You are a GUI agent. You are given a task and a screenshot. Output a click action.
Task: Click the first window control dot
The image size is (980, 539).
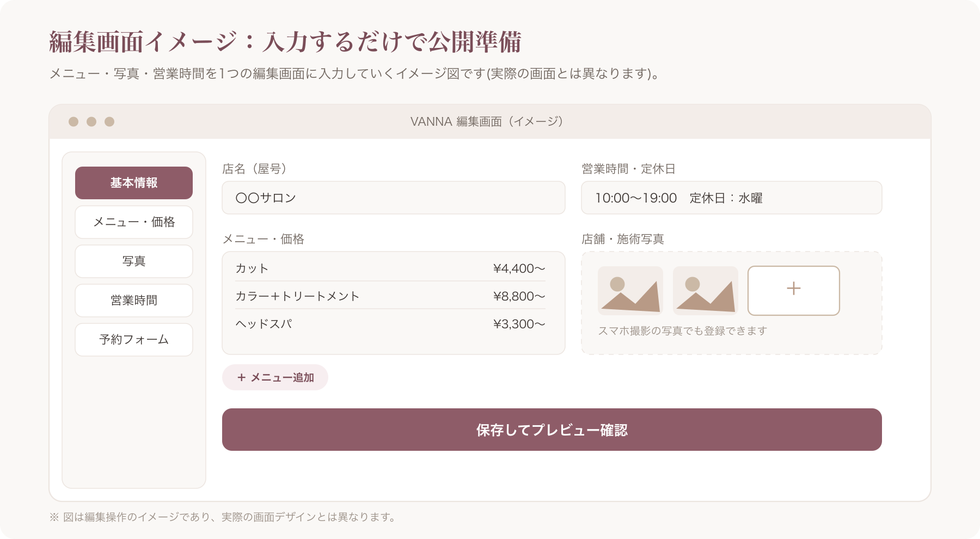click(x=73, y=121)
